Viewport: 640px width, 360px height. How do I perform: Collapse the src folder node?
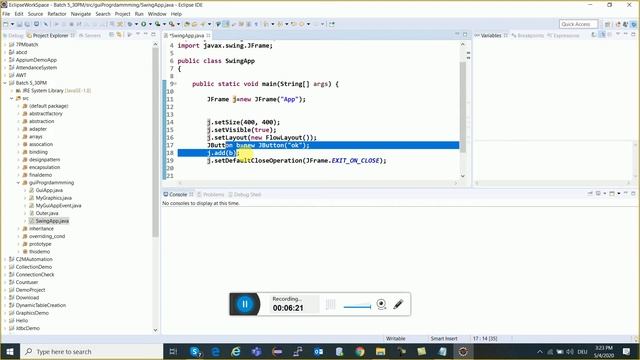pyautogui.click(x=12, y=98)
